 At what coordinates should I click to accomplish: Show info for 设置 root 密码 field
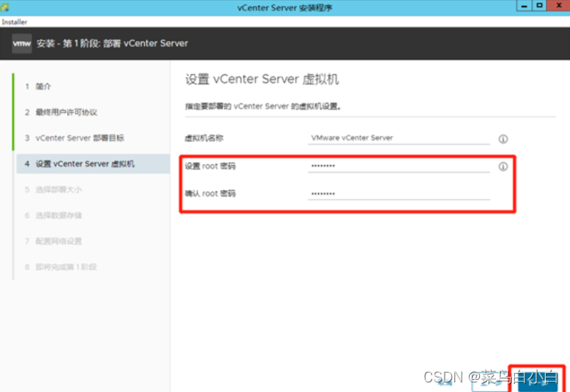[503, 167]
